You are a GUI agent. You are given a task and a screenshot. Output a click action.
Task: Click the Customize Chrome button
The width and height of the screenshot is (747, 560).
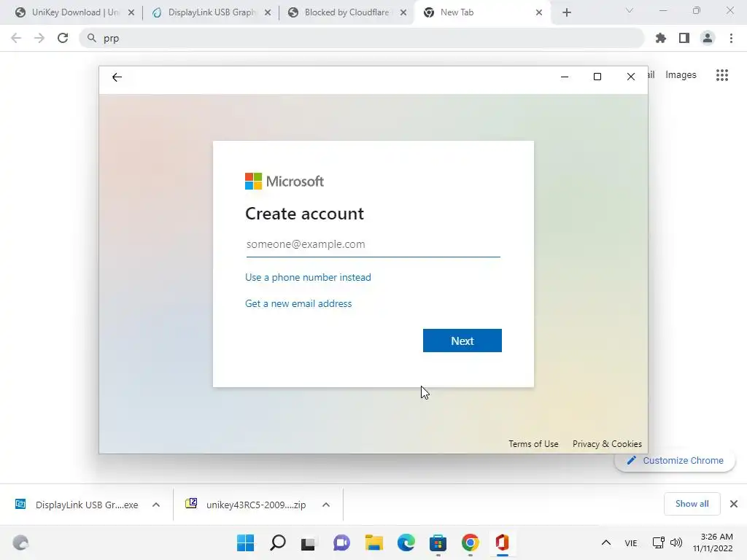pos(675,461)
